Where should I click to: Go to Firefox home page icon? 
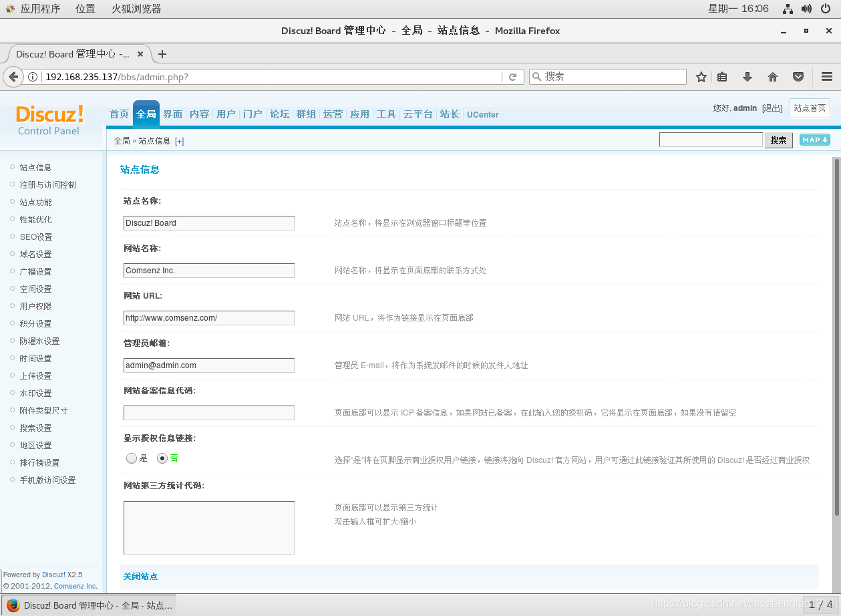point(773,77)
